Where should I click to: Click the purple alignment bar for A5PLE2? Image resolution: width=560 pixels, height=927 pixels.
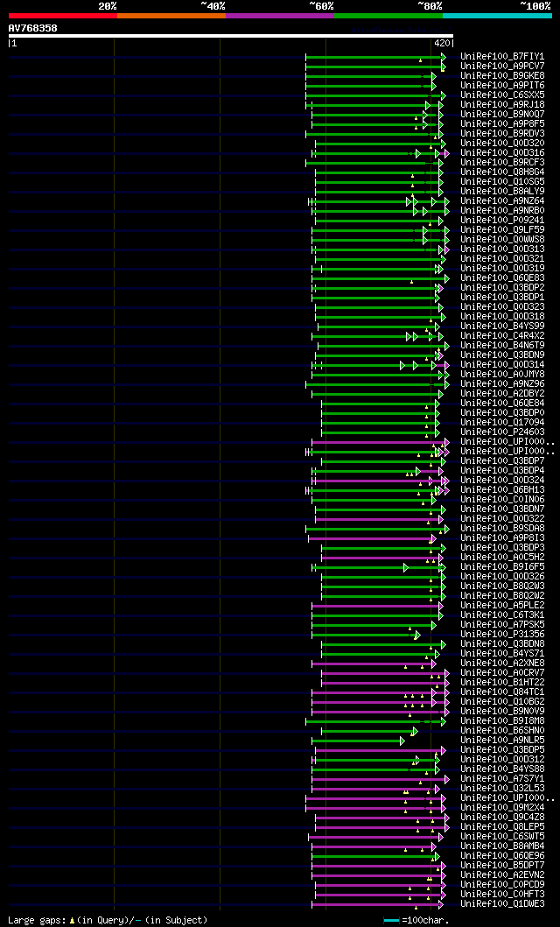[375, 606]
